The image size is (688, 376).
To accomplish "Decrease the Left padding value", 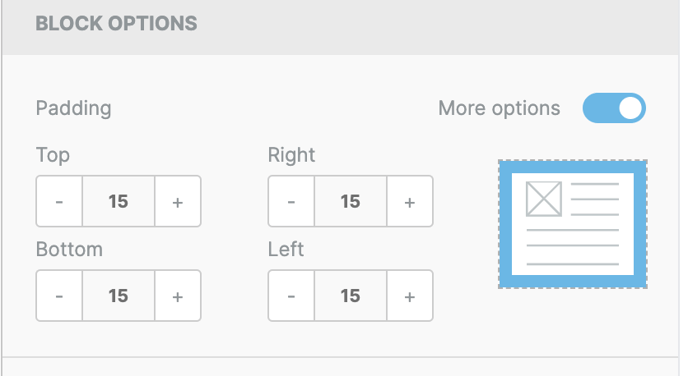I will [x=291, y=296].
